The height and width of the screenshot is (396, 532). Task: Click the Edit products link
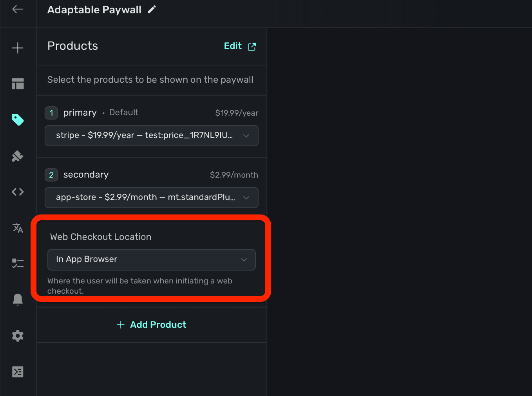pyautogui.click(x=240, y=46)
